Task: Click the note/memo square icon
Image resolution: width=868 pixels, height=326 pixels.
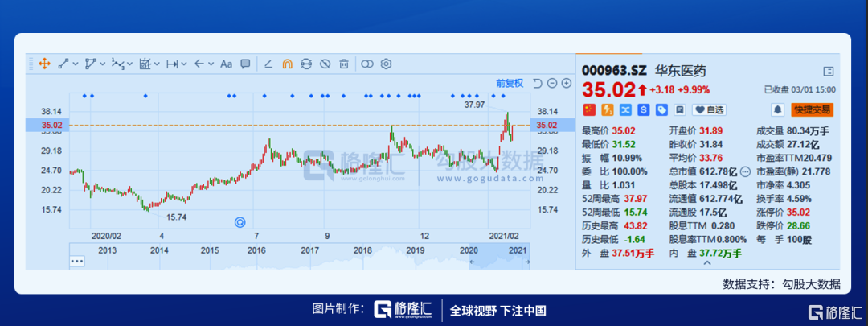Action: 679,109
